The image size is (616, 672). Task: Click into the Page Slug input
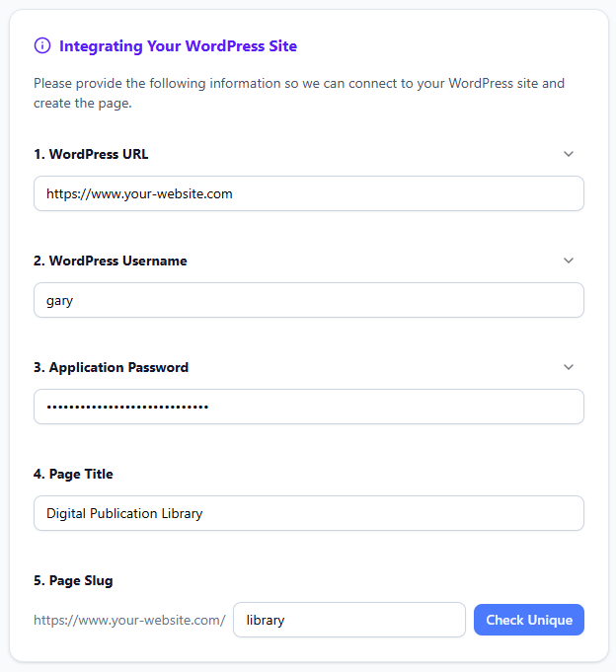click(x=348, y=620)
